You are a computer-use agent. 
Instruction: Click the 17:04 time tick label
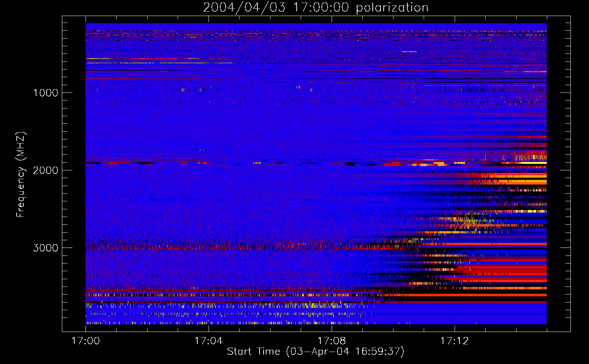pos(208,341)
